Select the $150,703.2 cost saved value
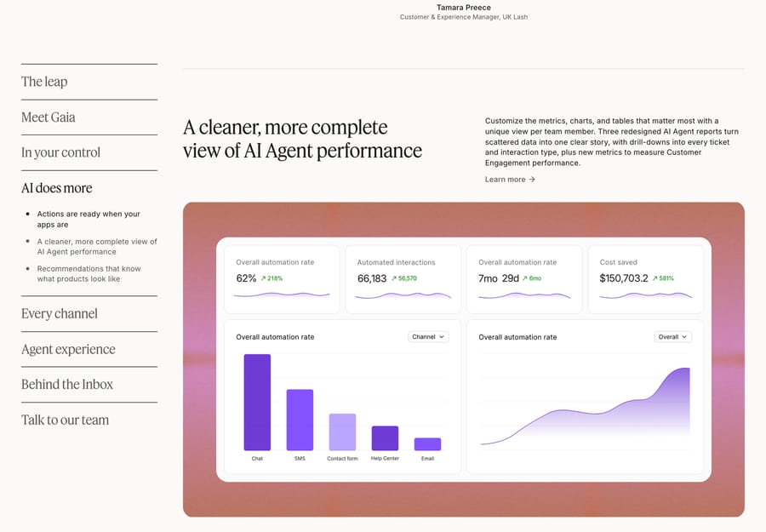Screen dimensions: 766x532 (624, 278)
